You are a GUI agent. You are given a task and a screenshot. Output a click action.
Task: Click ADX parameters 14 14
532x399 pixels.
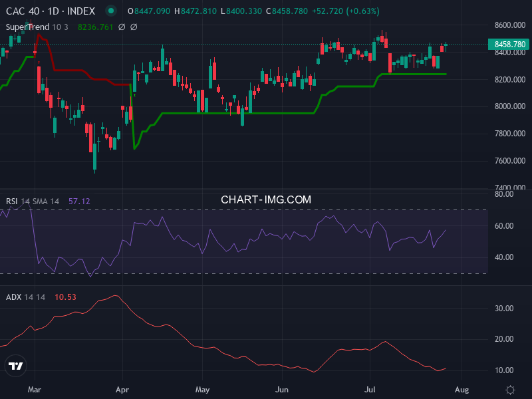[x=35, y=297]
